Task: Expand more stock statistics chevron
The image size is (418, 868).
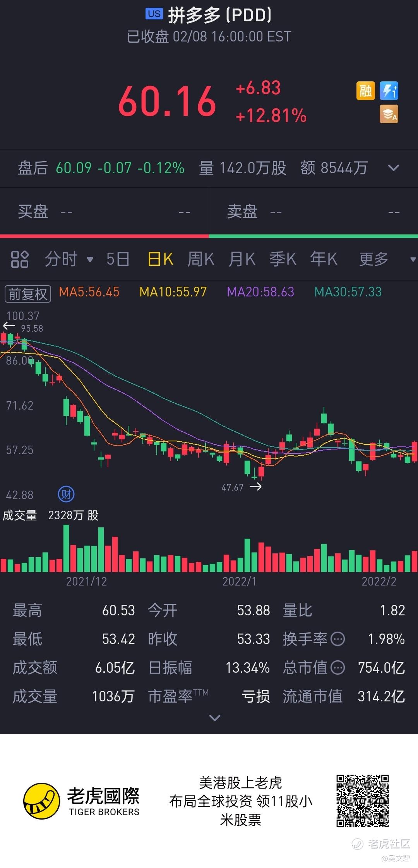Action: click(x=214, y=718)
